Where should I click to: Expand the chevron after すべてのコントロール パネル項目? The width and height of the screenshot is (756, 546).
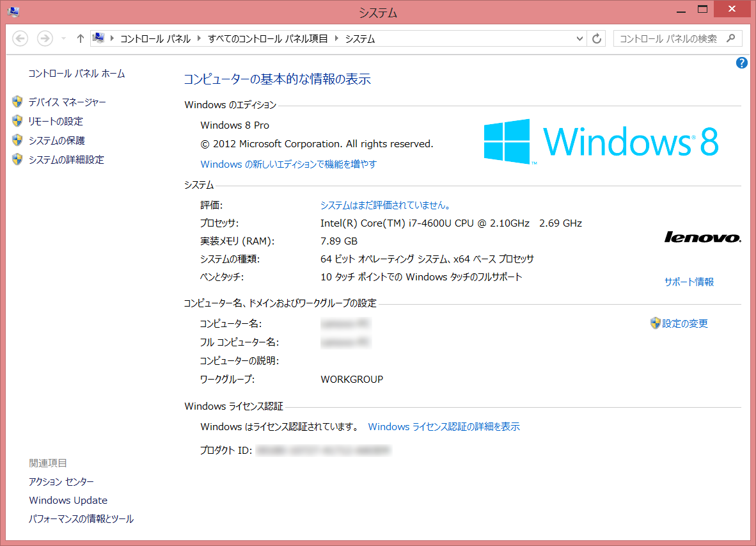pyautogui.click(x=336, y=38)
